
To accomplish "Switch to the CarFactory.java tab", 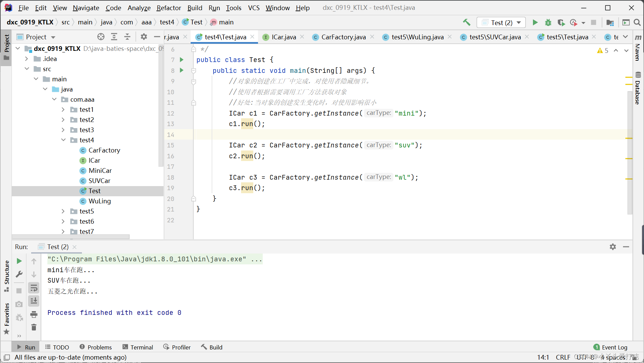I will click(343, 37).
